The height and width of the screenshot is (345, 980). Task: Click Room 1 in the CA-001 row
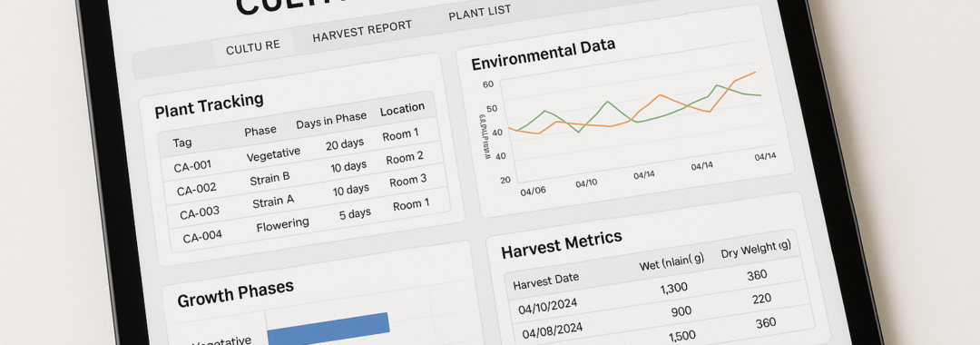pos(401,135)
